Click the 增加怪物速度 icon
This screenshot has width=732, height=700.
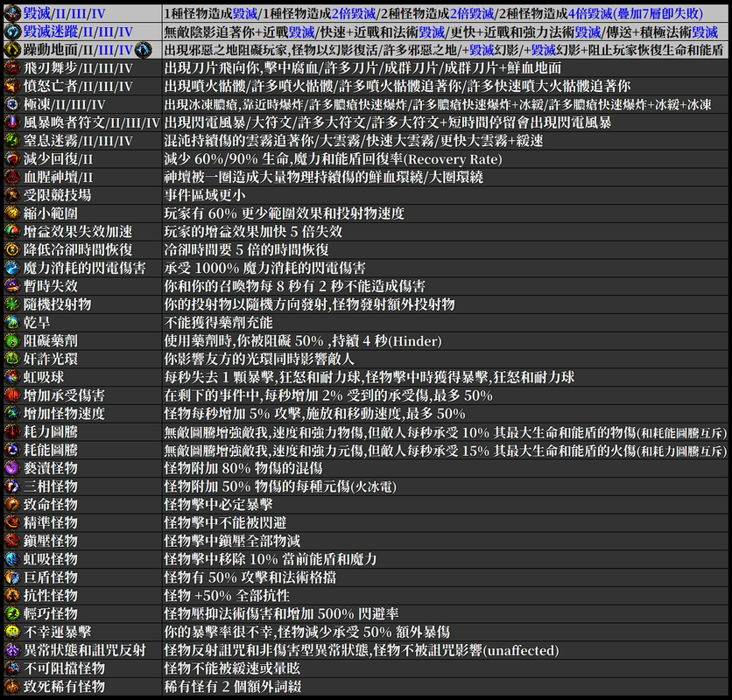point(12,414)
